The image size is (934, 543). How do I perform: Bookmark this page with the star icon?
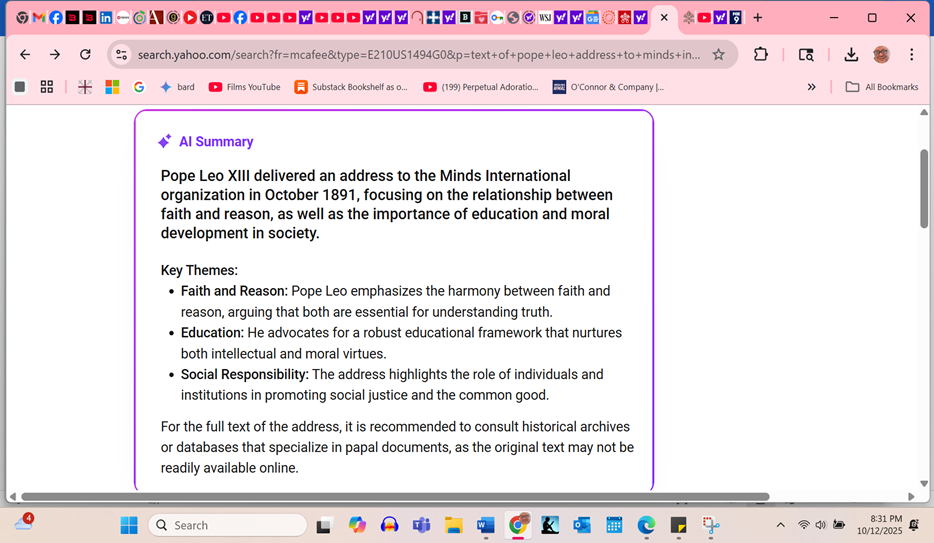tap(718, 55)
